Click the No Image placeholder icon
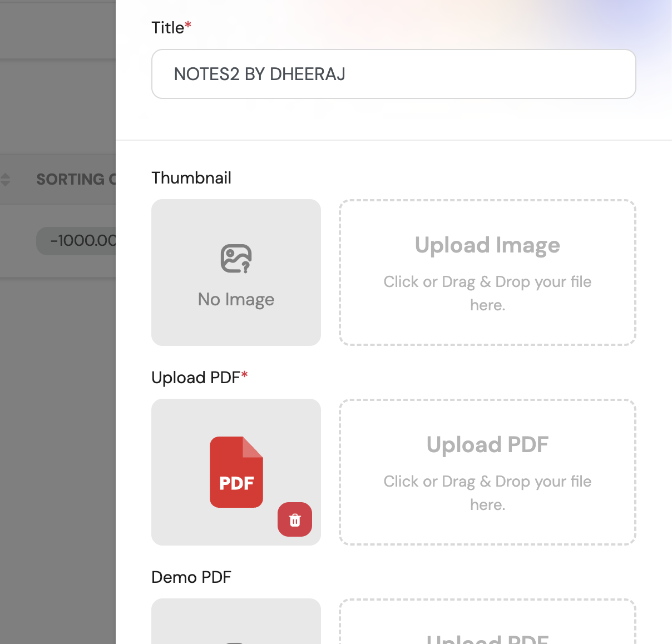 pos(236,259)
